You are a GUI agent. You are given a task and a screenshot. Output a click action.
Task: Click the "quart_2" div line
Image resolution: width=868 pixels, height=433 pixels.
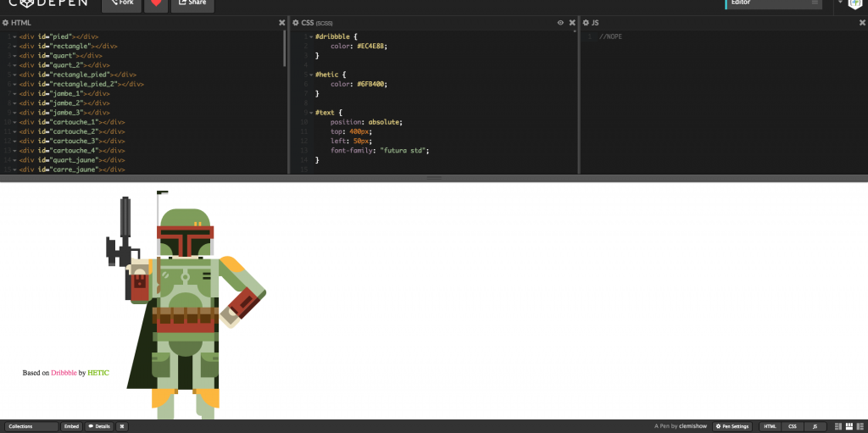pyautogui.click(x=64, y=65)
